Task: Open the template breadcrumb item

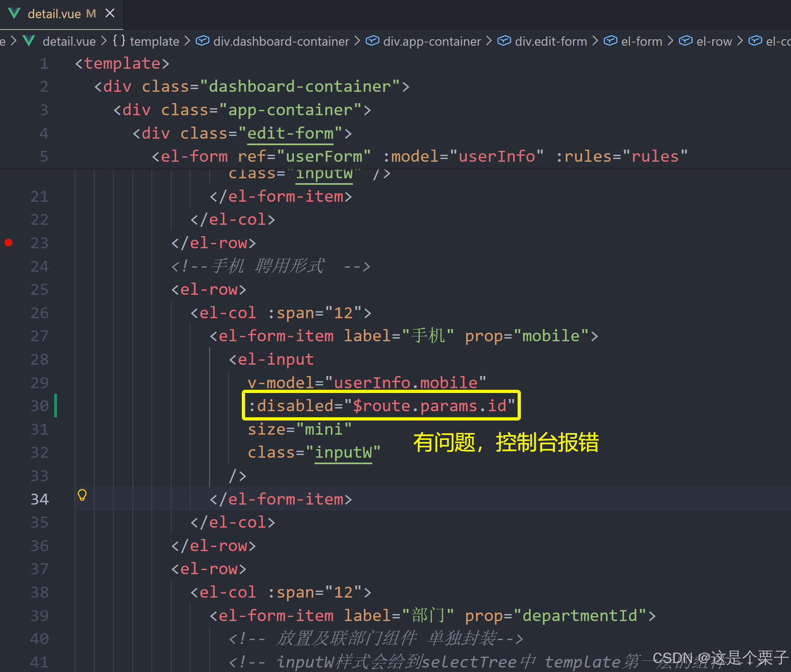Action: pyautogui.click(x=154, y=41)
